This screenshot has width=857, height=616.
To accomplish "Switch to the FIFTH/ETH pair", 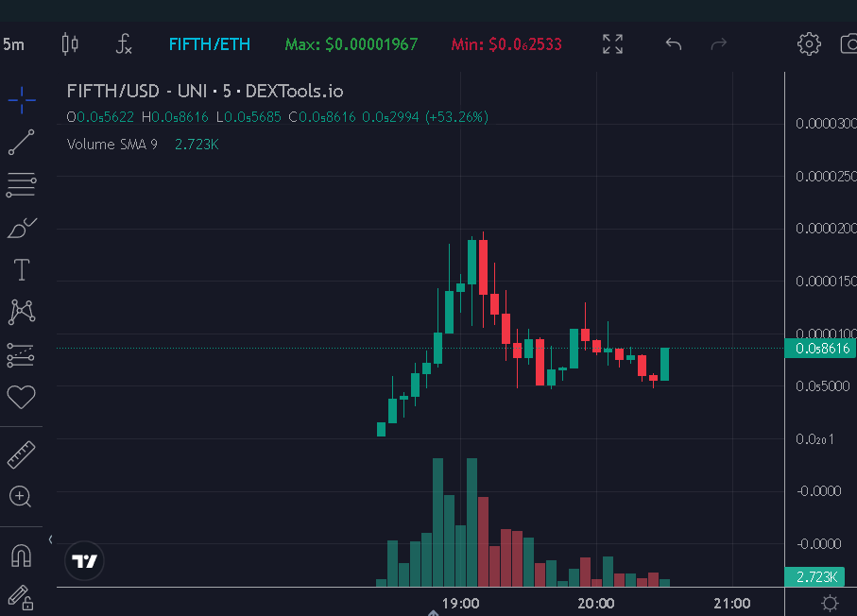I will (x=209, y=43).
